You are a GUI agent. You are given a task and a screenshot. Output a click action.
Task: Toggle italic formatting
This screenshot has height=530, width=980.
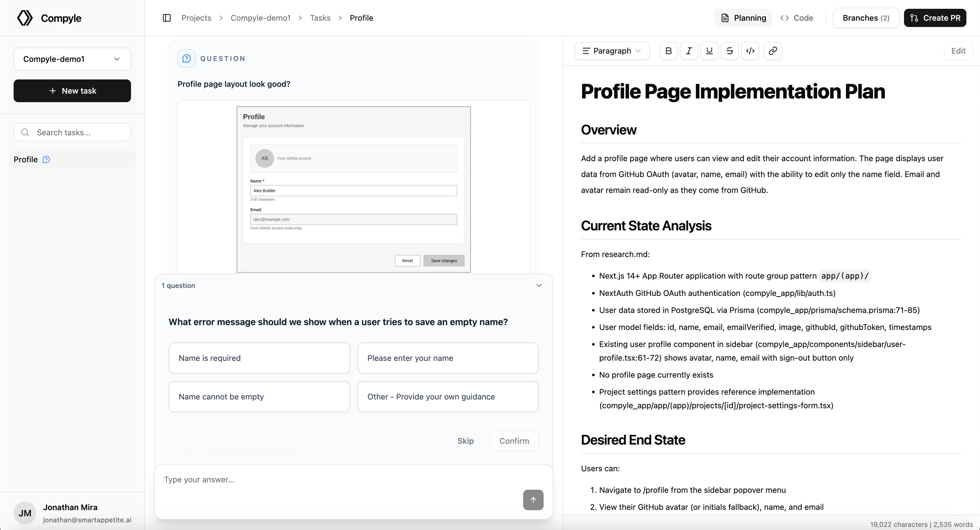pyautogui.click(x=688, y=51)
